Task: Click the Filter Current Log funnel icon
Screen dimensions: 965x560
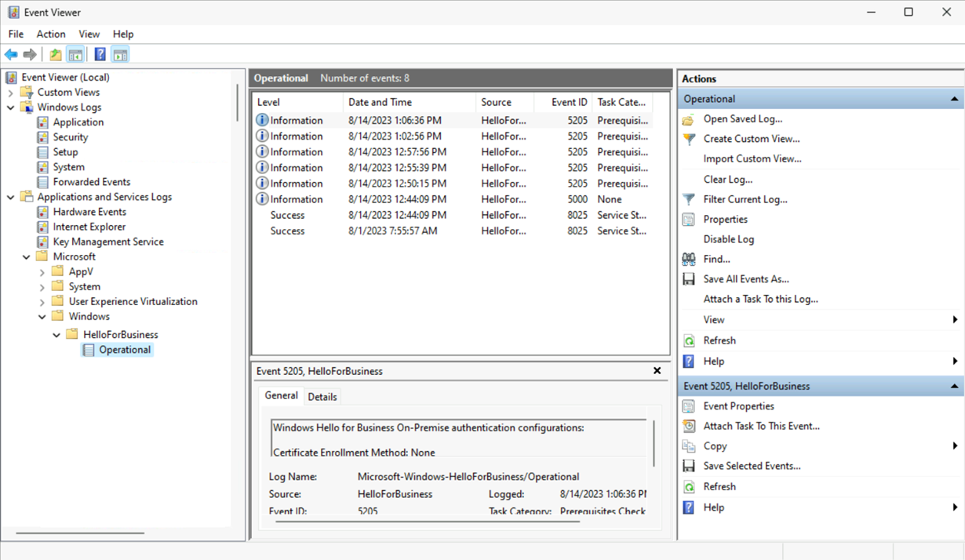Action: [x=689, y=199]
